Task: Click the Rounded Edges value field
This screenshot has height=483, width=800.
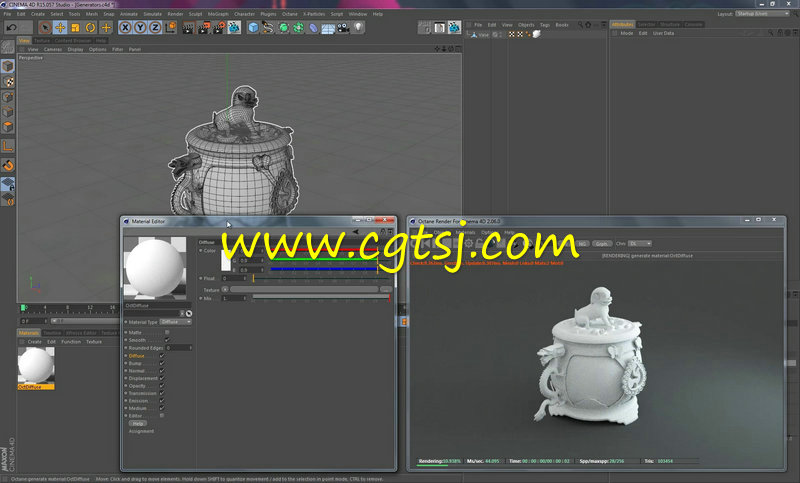Action: [x=179, y=348]
